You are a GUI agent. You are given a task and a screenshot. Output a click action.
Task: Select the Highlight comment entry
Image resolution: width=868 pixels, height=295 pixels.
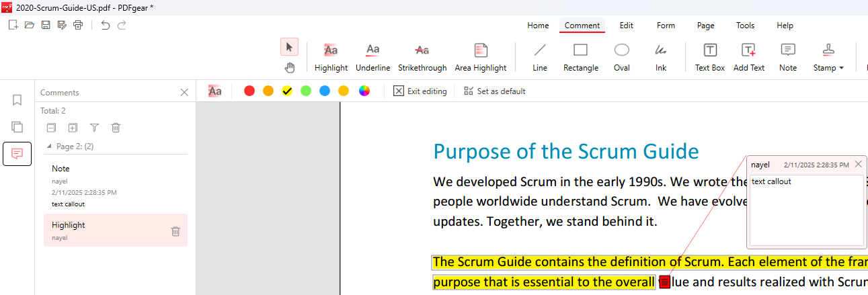pyautogui.click(x=116, y=230)
